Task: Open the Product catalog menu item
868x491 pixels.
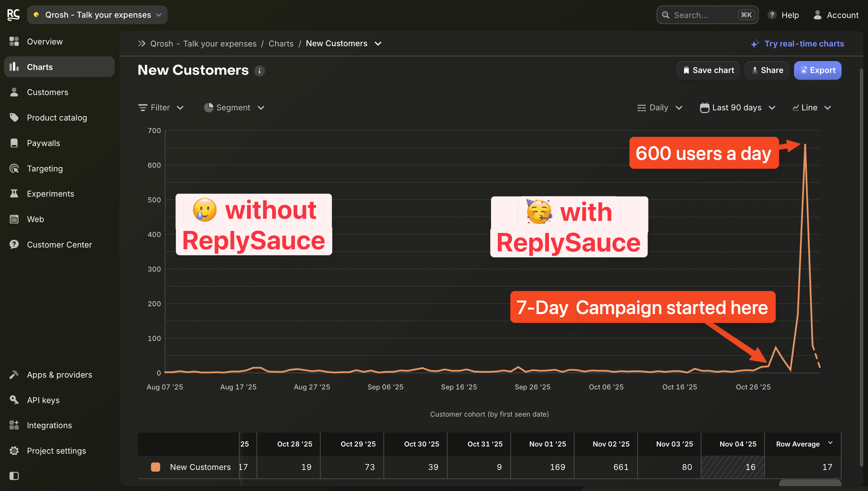Action: click(57, 117)
